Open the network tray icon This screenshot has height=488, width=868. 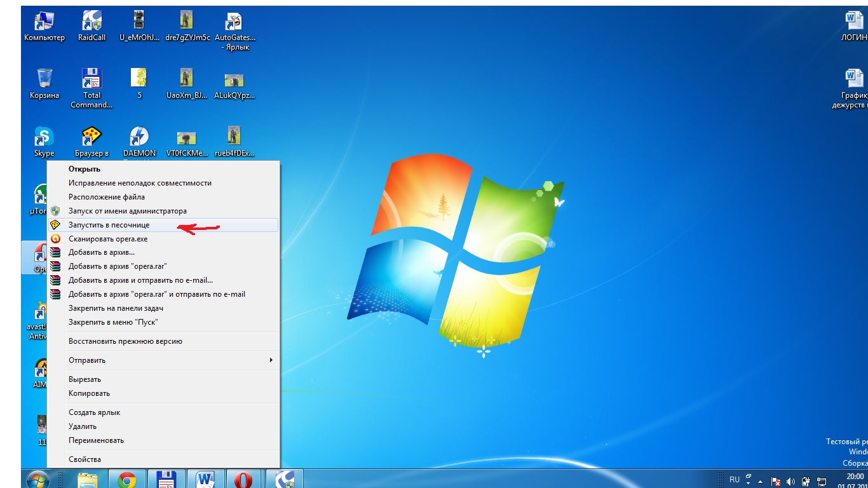tap(821, 481)
